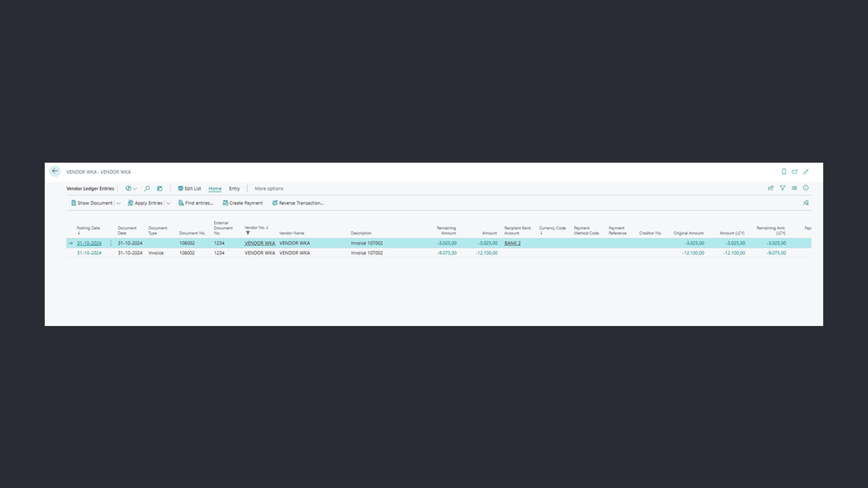
Task: Click the bookmark this page icon
Action: (784, 172)
